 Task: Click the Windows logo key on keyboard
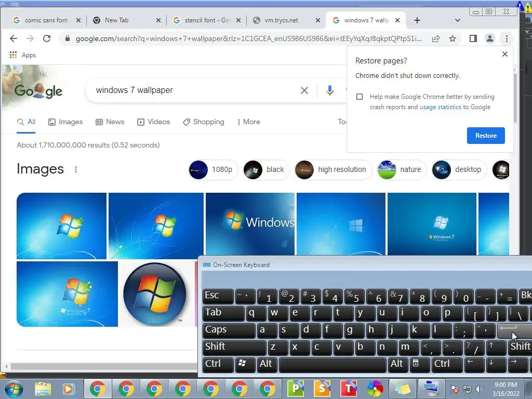pyautogui.click(x=245, y=365)
